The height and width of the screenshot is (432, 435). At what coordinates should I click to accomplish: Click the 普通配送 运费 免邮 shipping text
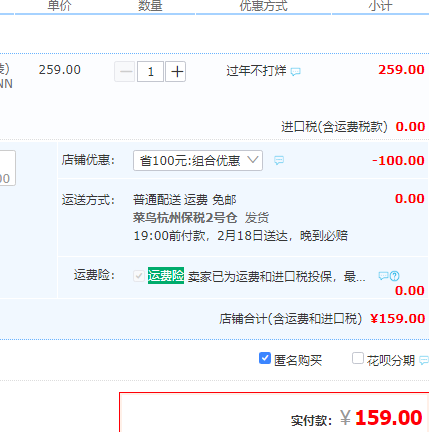[x=185, y=200]
